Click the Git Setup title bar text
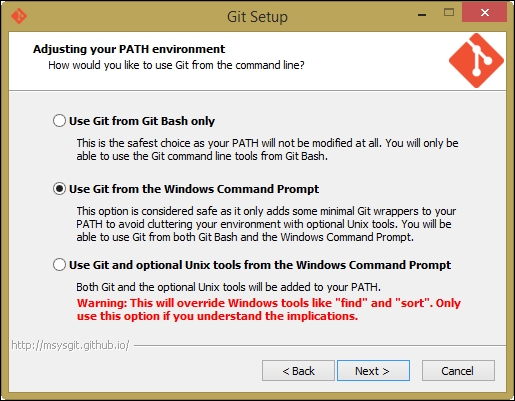 [257, 17]
